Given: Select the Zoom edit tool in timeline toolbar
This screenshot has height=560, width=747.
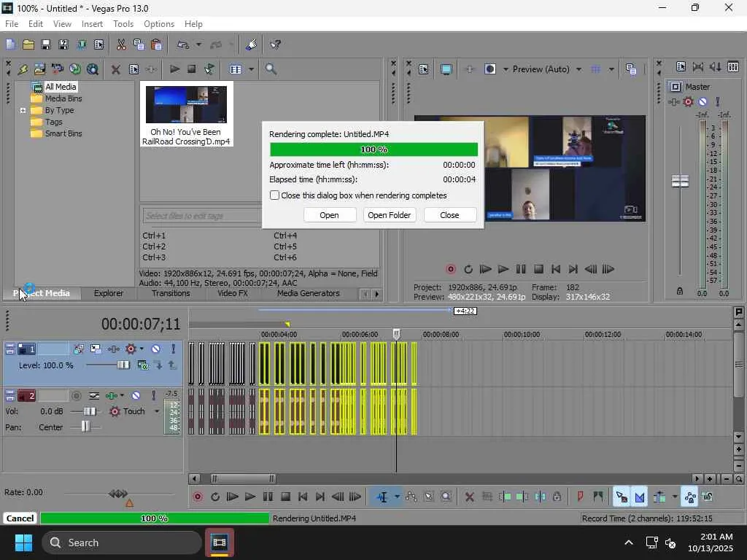Looking at the screenshot, I should point(446,497).
